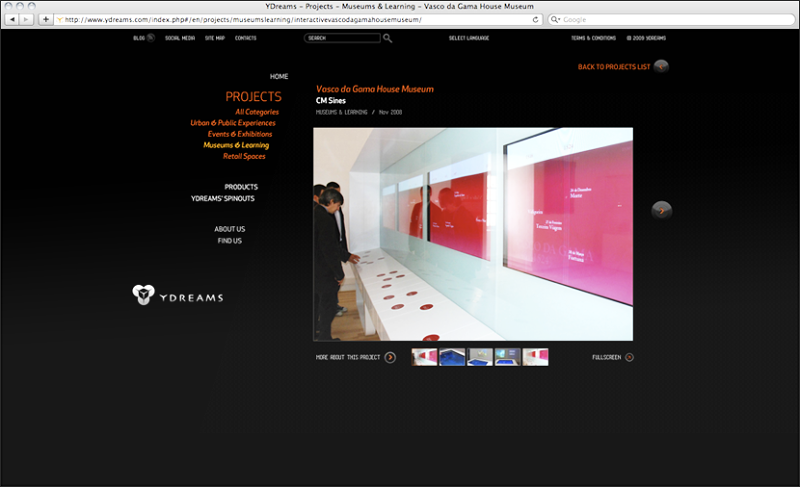Open the Select Language dropdown
Screen dimensions: 800x487
[x=471, y=38]
